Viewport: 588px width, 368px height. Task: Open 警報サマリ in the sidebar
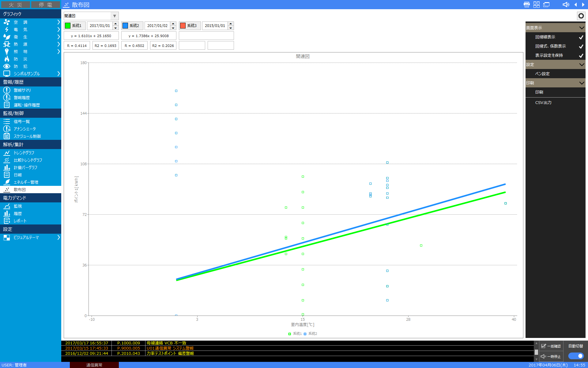(x=22, y=90)
